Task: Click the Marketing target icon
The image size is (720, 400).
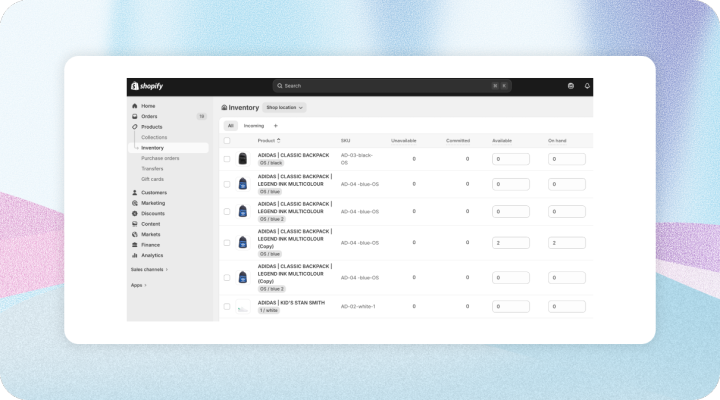Action: [x=135, y=203]
